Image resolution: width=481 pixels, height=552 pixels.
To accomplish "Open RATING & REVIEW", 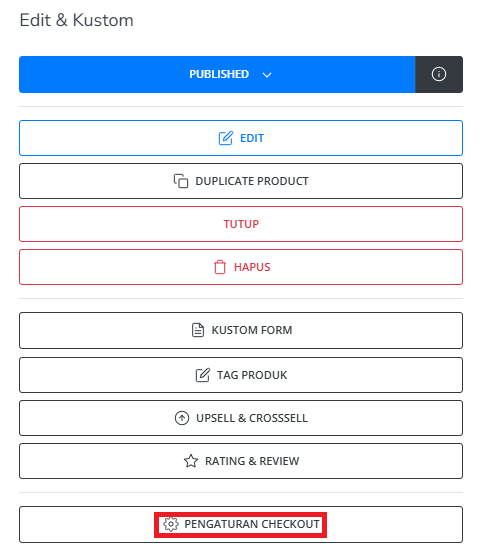I will click(241, 461).
